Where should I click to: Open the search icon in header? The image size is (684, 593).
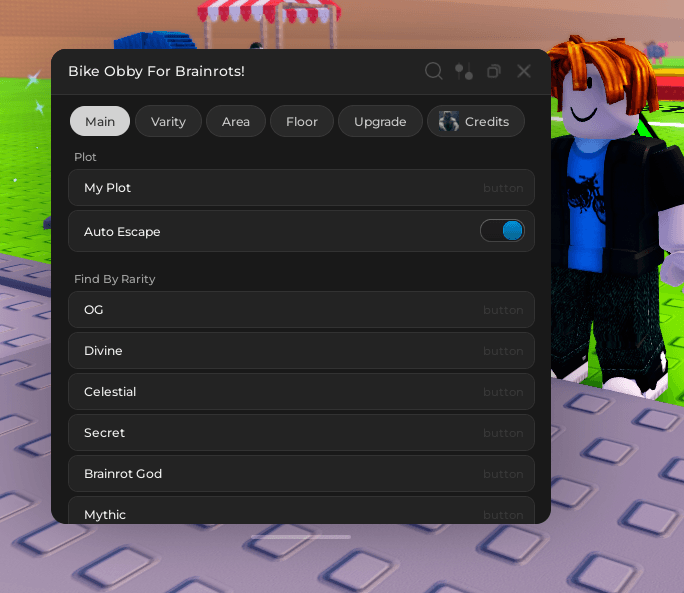[434, 71]
